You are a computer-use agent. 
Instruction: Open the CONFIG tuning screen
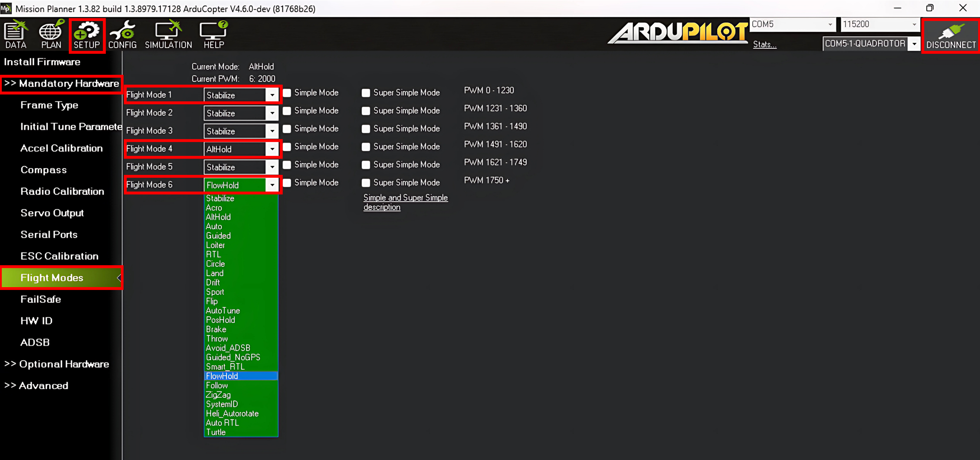[x=122, y=35]
